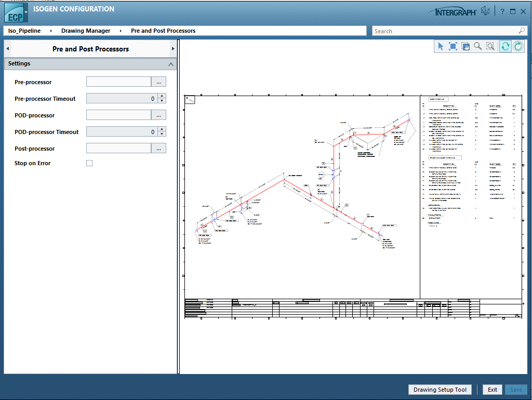
Task: Collapse the Settings section
Action: click(x=170, y=64)
